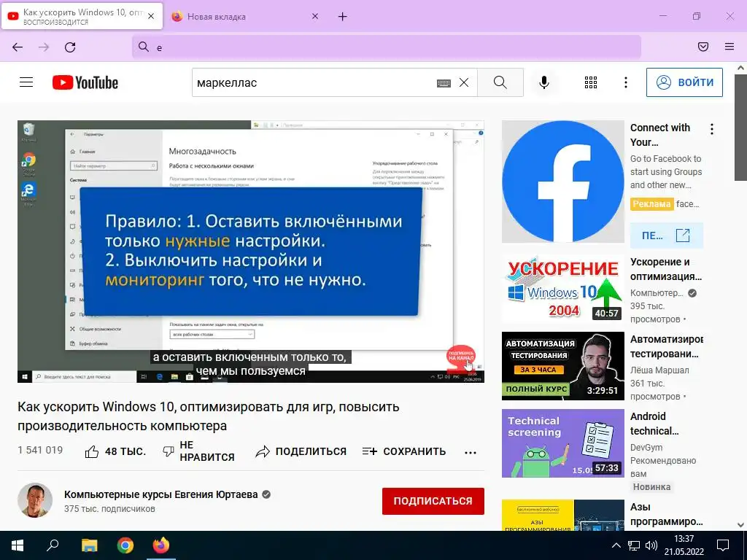Open the Firefox application menu

pos(729,47)
